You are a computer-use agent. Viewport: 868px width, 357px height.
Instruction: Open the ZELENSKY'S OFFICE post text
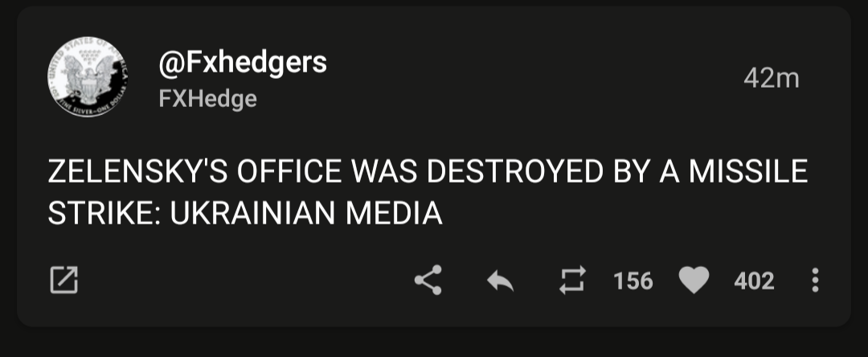coord(428,193)
